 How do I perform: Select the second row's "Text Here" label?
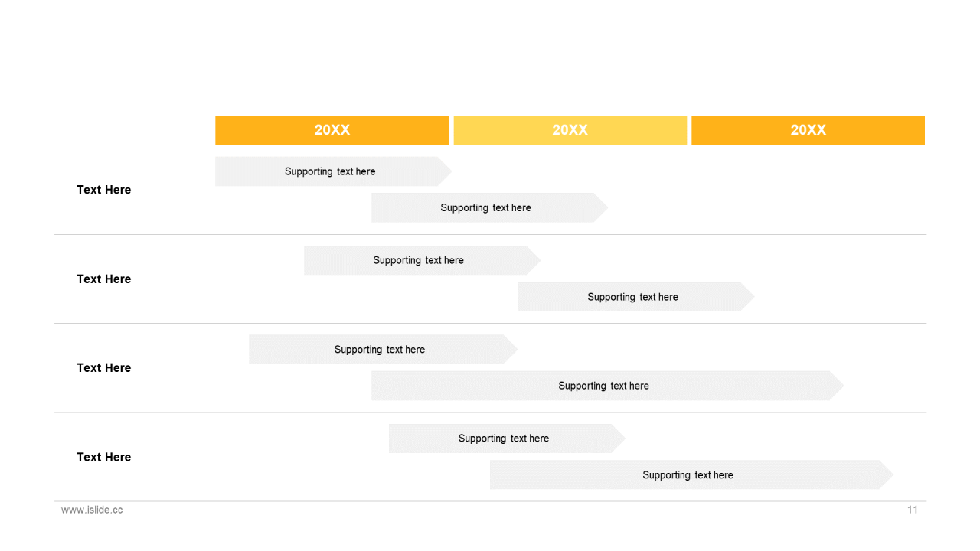[x=104, y=279]
